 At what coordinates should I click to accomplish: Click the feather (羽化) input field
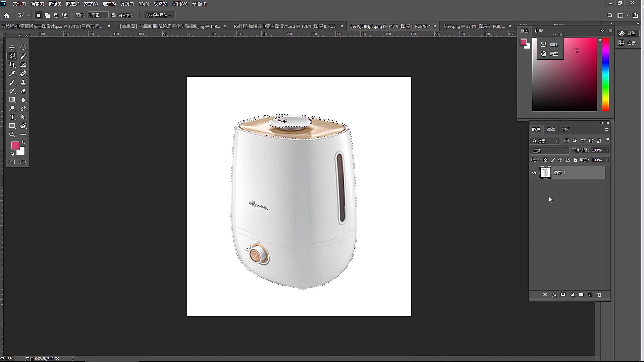click(x=97, y=15)
